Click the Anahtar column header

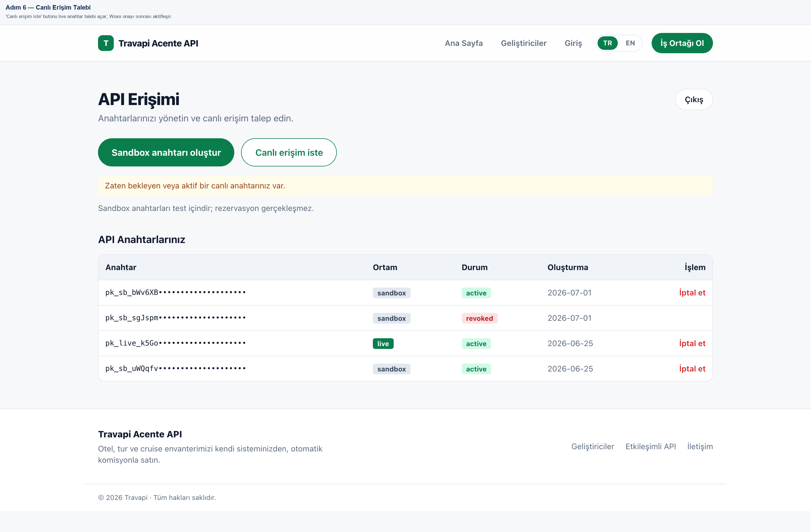pos(121,267)
